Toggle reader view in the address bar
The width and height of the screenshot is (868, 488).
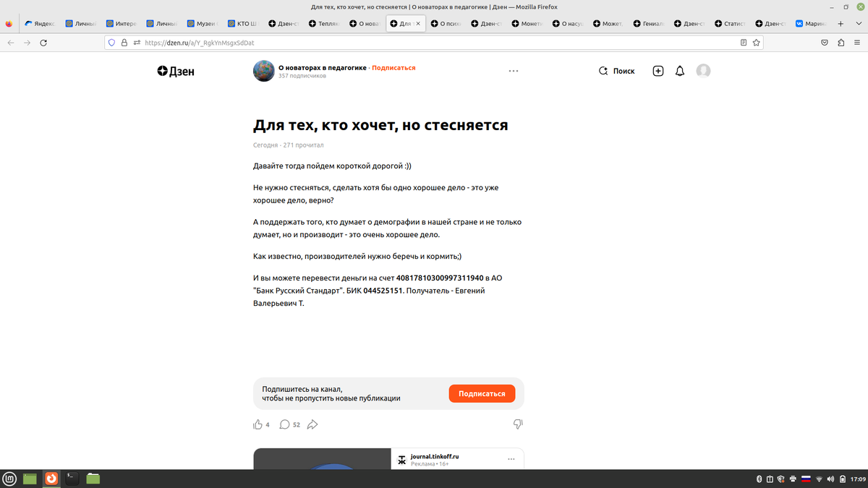(x=744, y=43)
